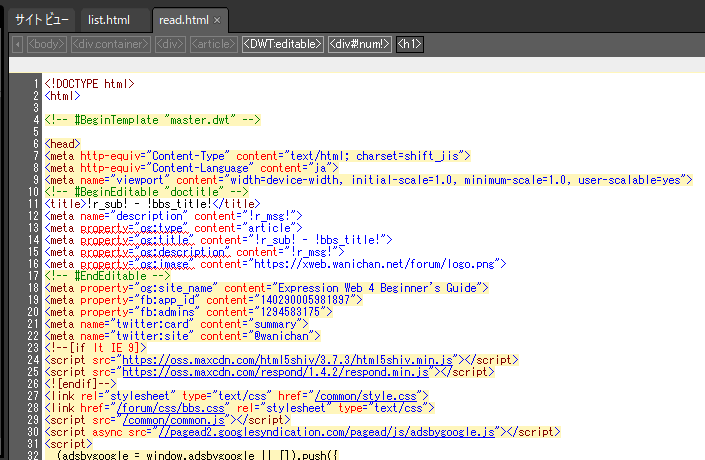The height and width of the screenshot is (460, 705).
Task: Click the og:description meta tag on line 15
Action: pos(194,252)
